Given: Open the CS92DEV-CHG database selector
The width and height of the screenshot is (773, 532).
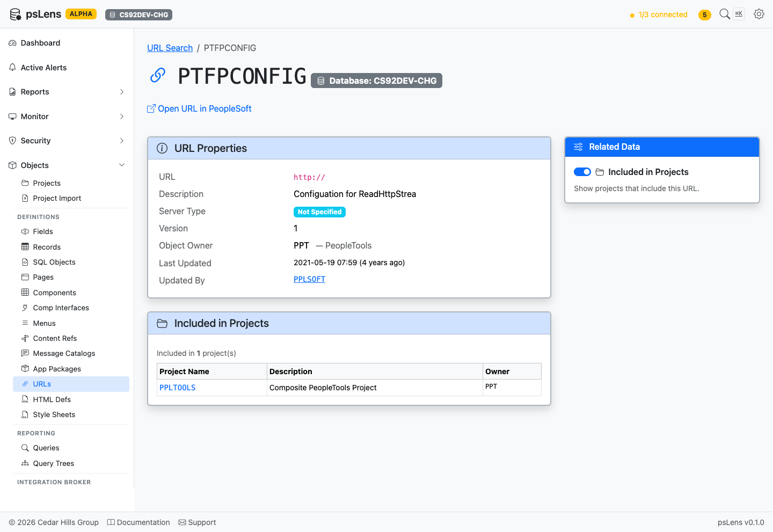Looking at the screenshot, I should click(138, 14).
